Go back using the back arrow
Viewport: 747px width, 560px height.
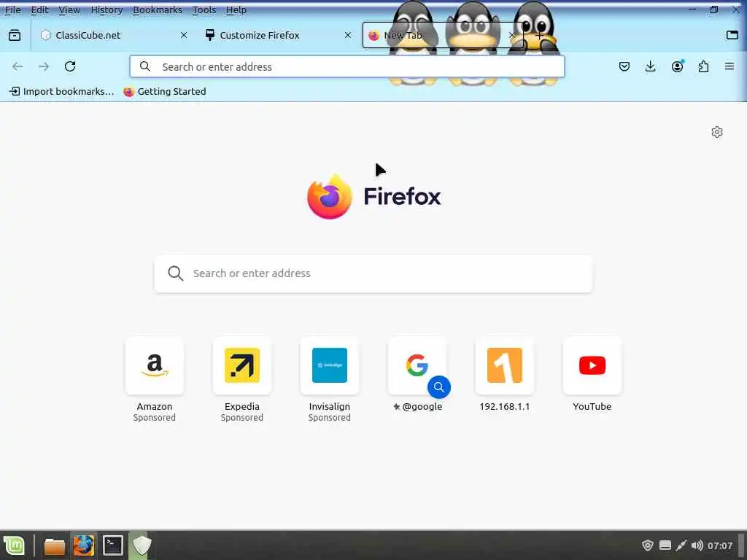click(18, 66)
